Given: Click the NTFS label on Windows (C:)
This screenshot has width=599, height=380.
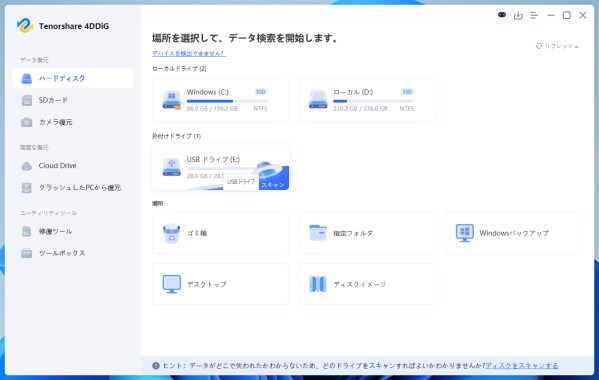Looking at the screenshot, I should (x=260, y=109).
